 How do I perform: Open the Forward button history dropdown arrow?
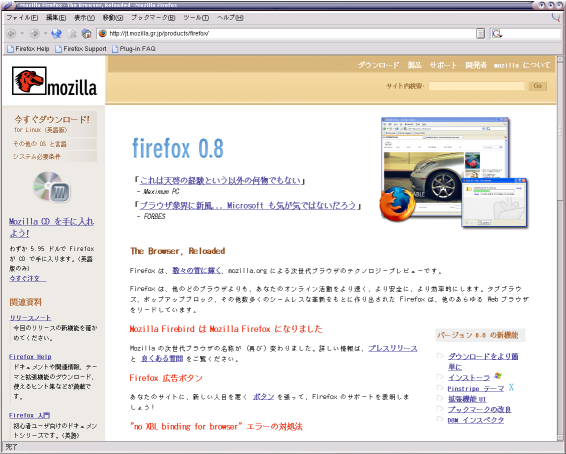click(45, 34)
